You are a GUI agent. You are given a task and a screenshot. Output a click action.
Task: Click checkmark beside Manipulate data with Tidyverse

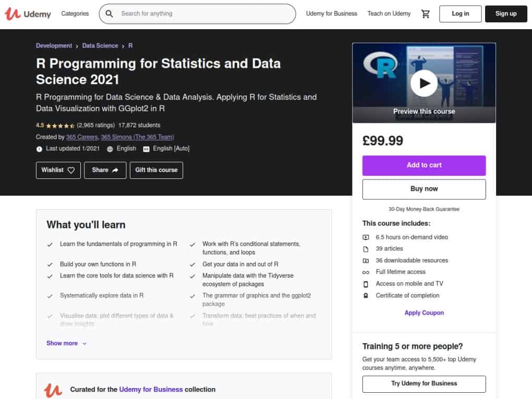(192, 276)
